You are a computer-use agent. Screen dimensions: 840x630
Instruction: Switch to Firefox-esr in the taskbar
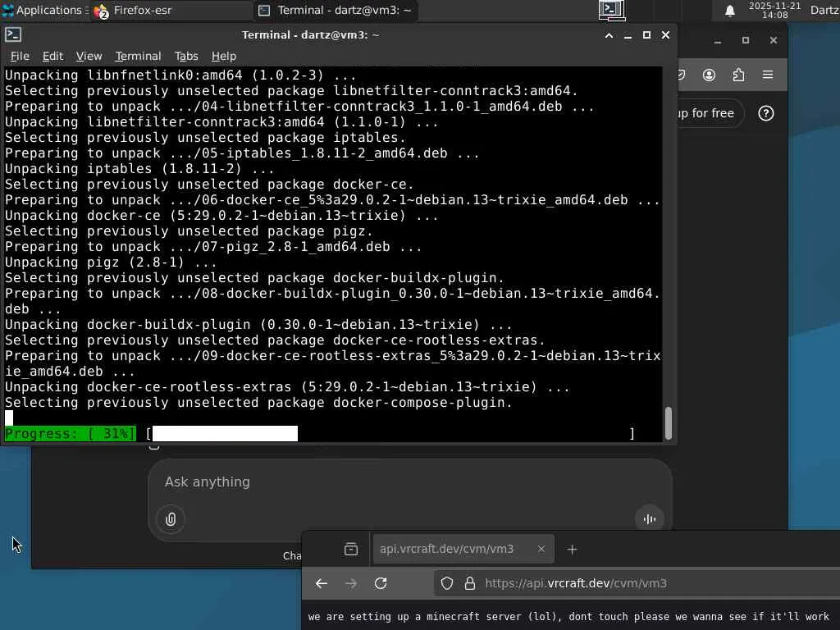(171, 10)
